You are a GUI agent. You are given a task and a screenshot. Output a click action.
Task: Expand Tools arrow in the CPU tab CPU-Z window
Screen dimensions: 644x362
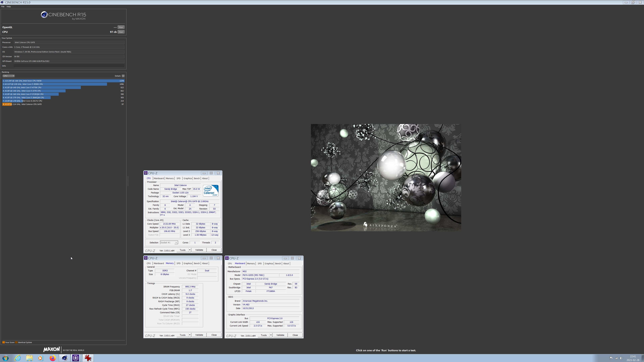[190, 250]
